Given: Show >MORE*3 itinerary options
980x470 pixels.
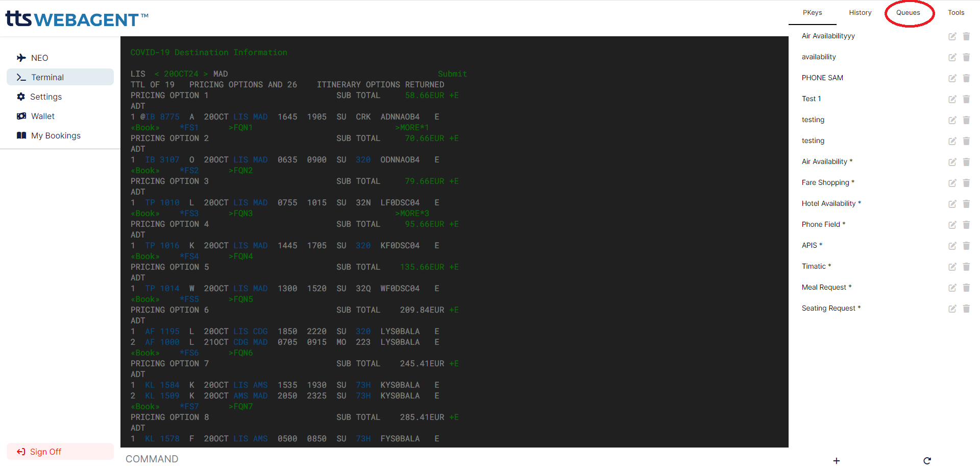Looking at the screenshot, I should pos(412,214).
